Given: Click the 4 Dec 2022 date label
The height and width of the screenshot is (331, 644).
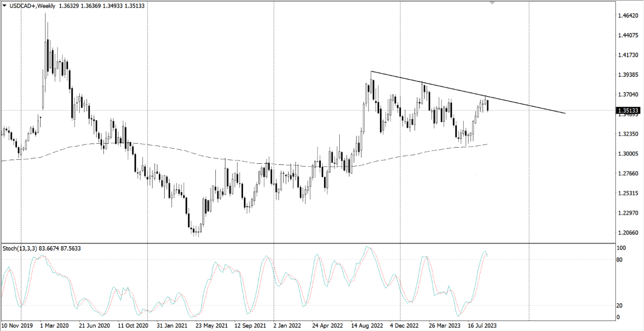Looking at the screenshot, I should pos(404,325).
